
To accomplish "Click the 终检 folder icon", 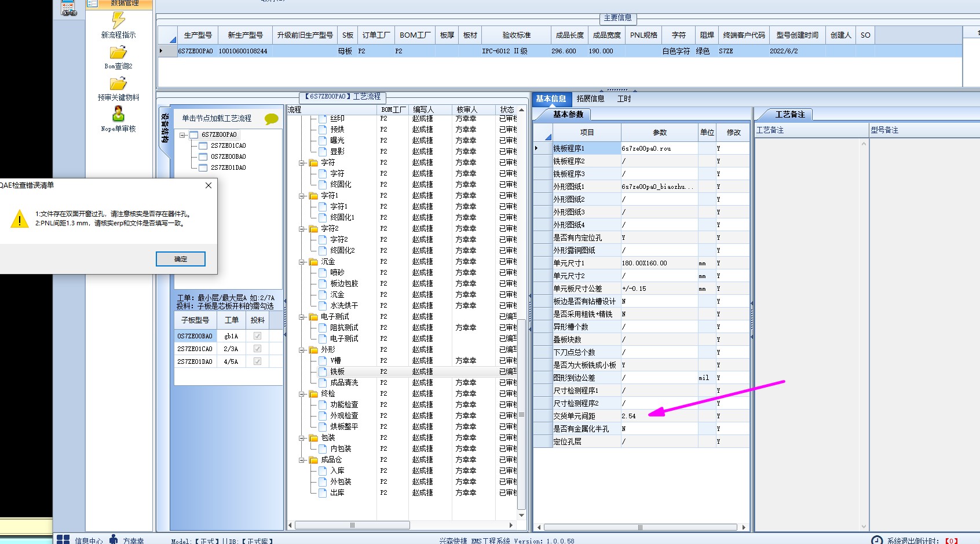I will tap(313, 394).
